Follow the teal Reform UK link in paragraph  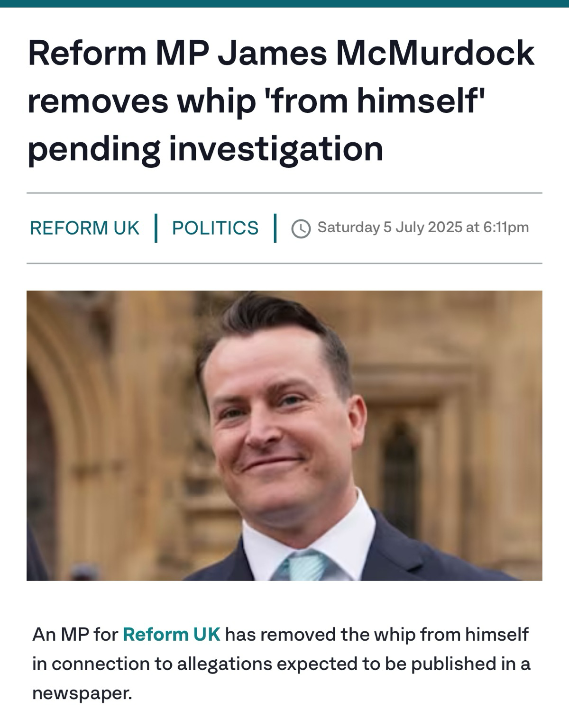pos(172,634)
